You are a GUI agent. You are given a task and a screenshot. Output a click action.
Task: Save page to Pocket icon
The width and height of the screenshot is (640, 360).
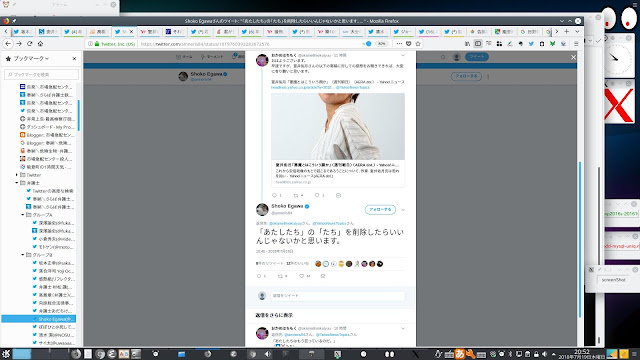click(x=409, y=44)
